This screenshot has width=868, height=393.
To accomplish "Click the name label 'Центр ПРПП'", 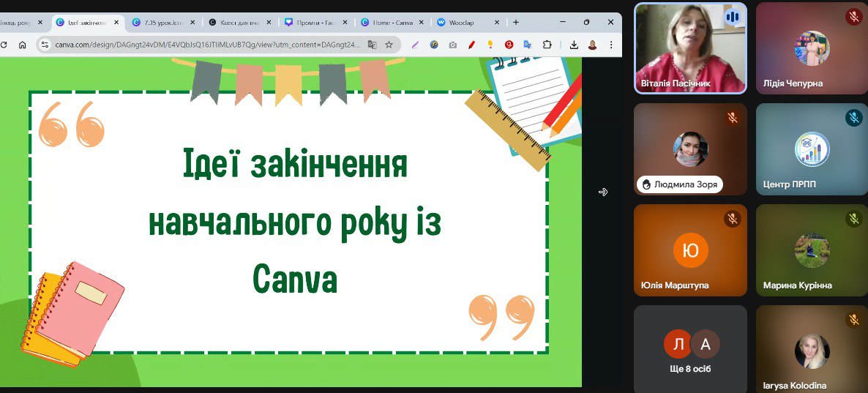I will click(790, 184).
